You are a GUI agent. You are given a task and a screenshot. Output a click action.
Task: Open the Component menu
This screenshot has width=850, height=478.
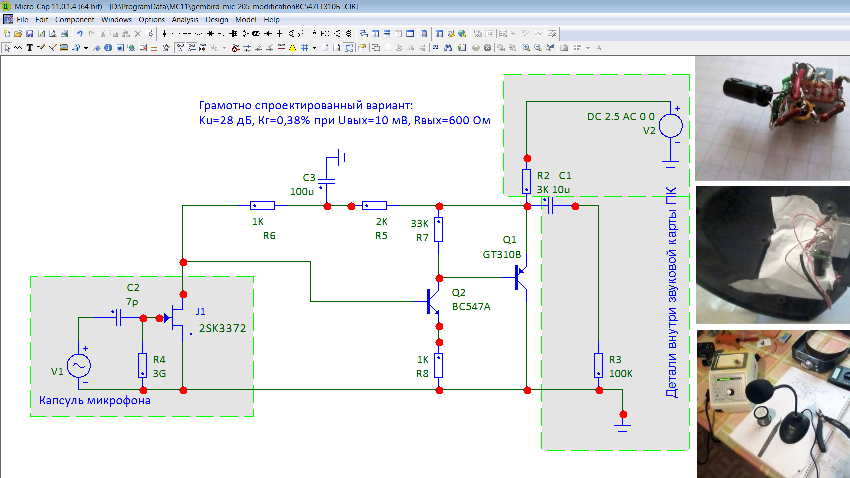coord(75,19)
